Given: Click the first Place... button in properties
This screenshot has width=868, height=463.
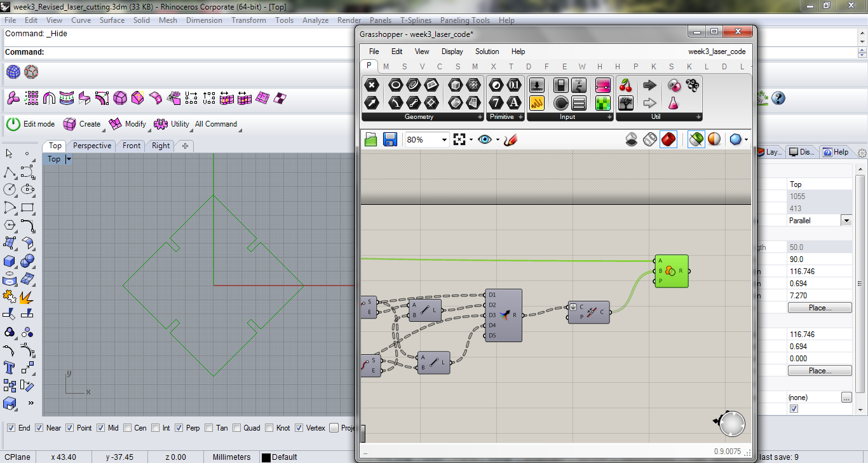Looking at the screenshot, I should coord(820,308).
